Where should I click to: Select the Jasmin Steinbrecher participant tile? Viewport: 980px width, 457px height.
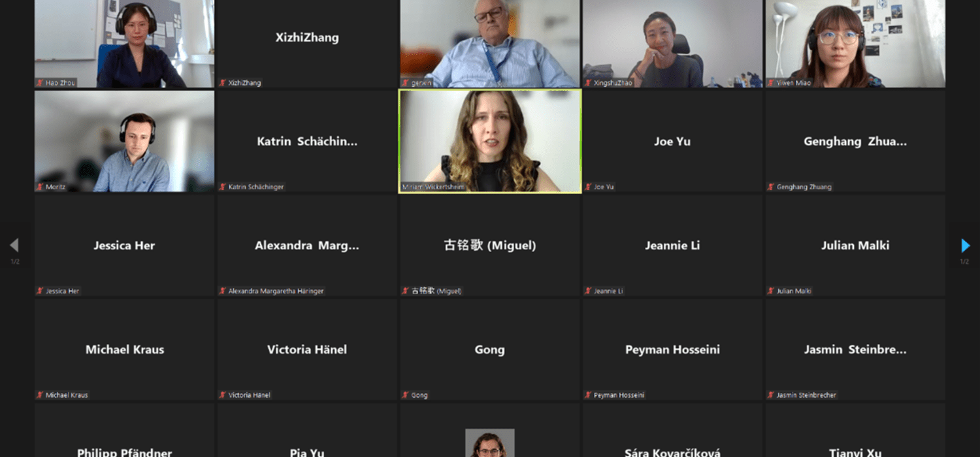click(855, 349)
